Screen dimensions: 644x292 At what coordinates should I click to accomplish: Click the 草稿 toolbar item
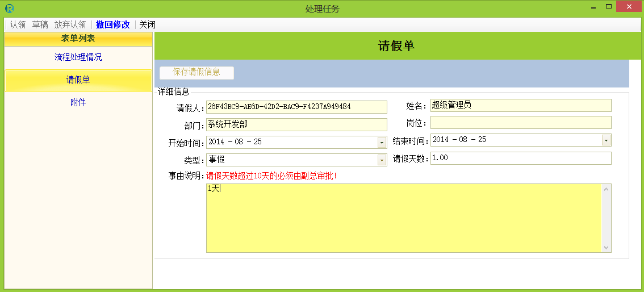(x=40, y=24)
